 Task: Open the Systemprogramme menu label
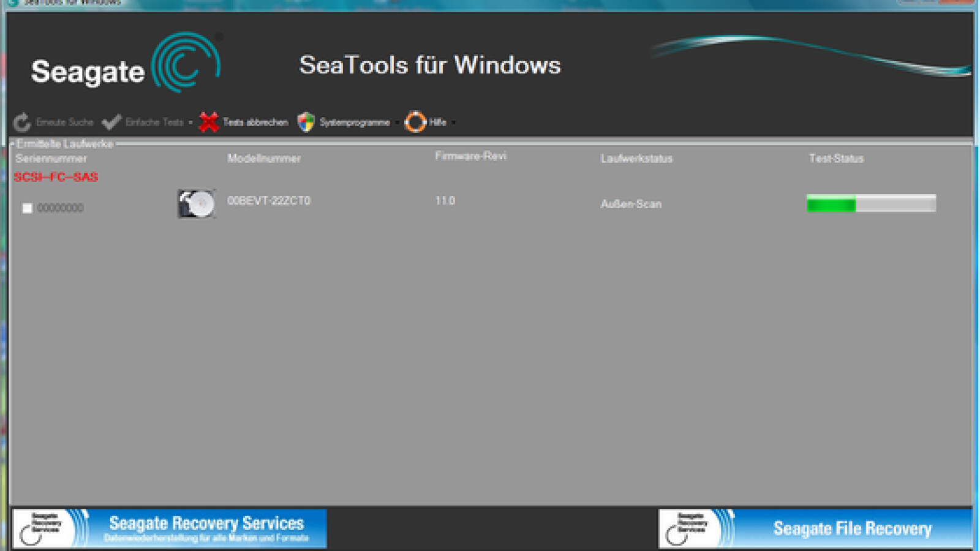tap(355, 122)
